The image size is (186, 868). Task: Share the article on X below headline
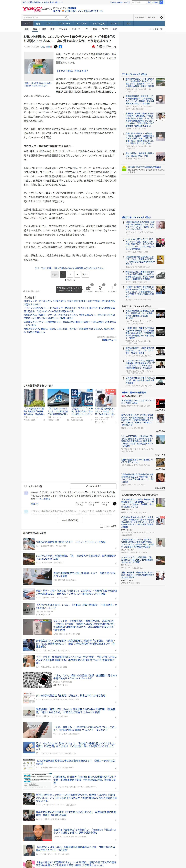56,47
